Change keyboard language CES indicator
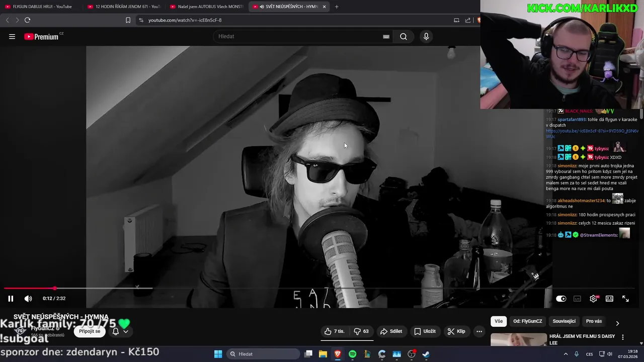The height and width of the screenshot is (362, 644). (589, 354)
